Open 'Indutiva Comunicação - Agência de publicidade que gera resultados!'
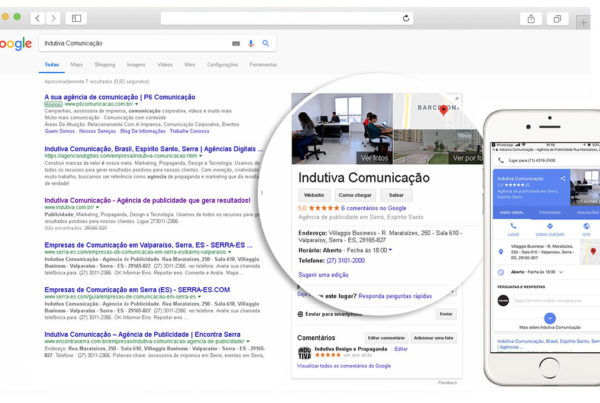 pos(147,201)
